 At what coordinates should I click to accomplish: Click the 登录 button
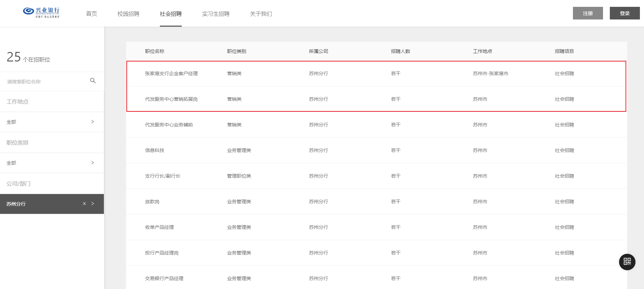pyautogui.click(x=625, y=13)
